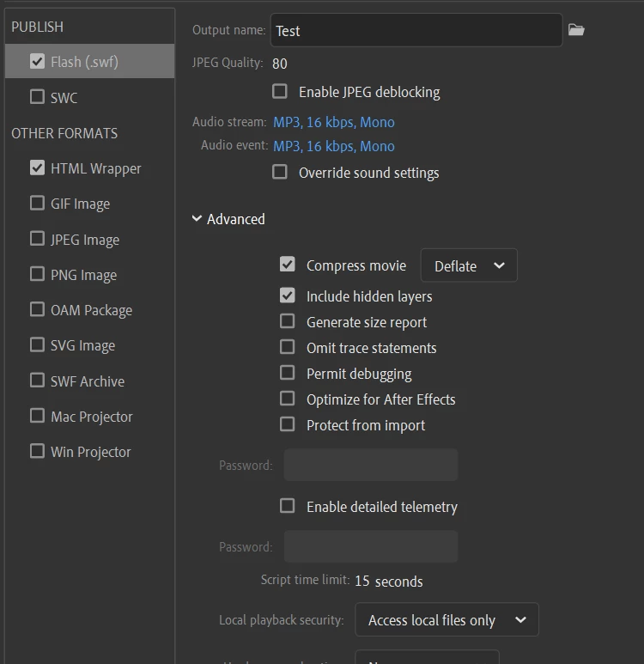Image resolution: width=644 pixels, height=664 pixels.
Task: Open Audio event MP3 settings link
Action: (x=334, y=146)
